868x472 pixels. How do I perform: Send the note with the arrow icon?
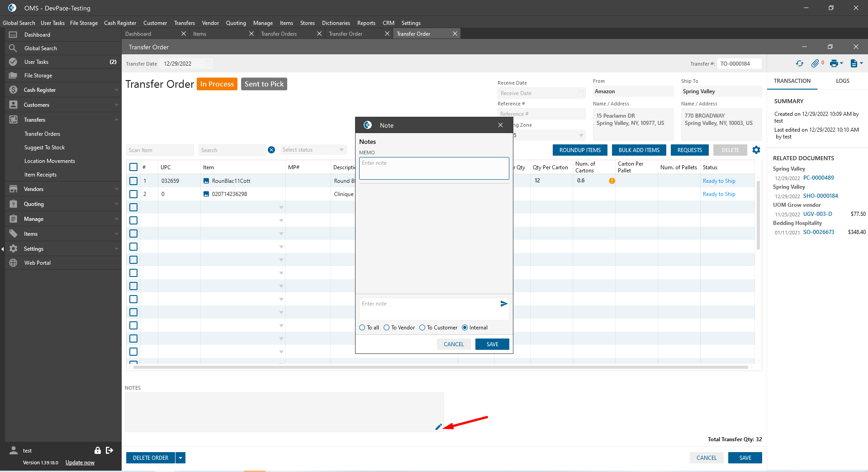click(x=504, y=304)
